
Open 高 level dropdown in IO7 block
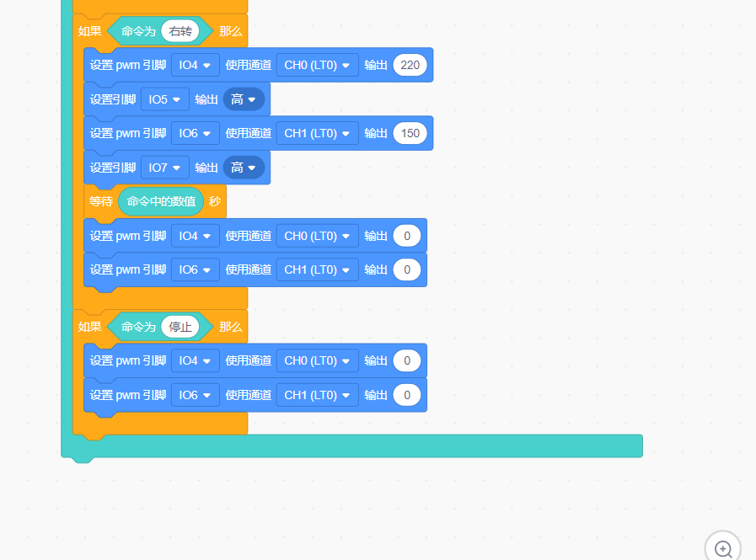[x=244, y=168]
